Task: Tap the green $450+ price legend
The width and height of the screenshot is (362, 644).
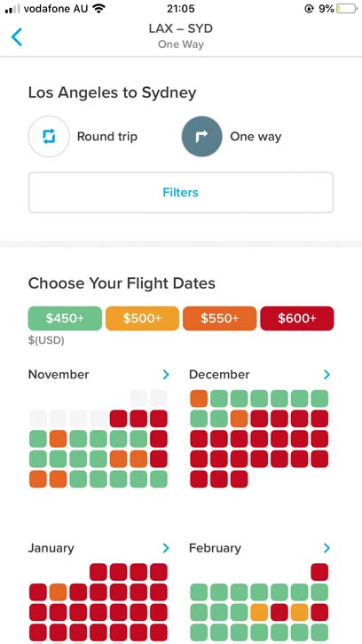Action: [x=65, y=318]
